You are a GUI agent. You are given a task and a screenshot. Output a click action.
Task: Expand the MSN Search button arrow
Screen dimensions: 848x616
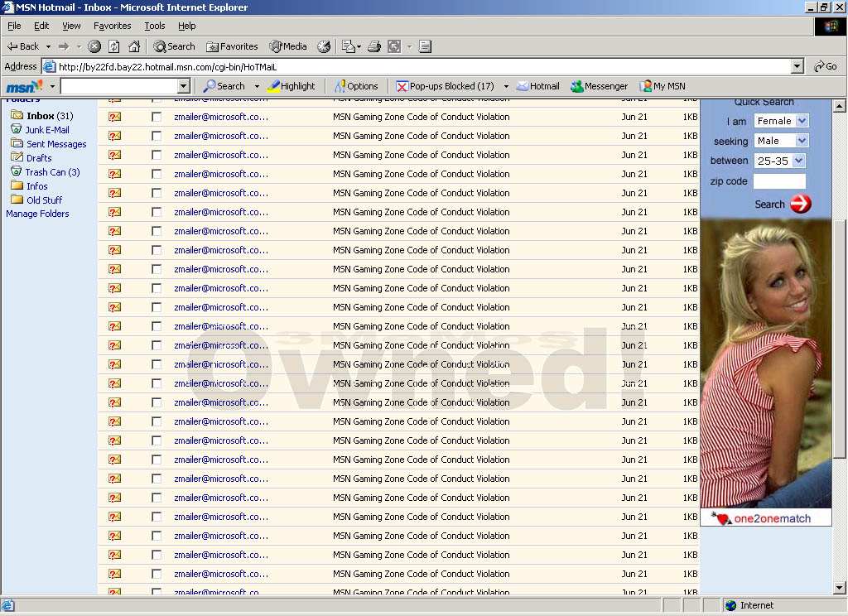click(257, 86)
